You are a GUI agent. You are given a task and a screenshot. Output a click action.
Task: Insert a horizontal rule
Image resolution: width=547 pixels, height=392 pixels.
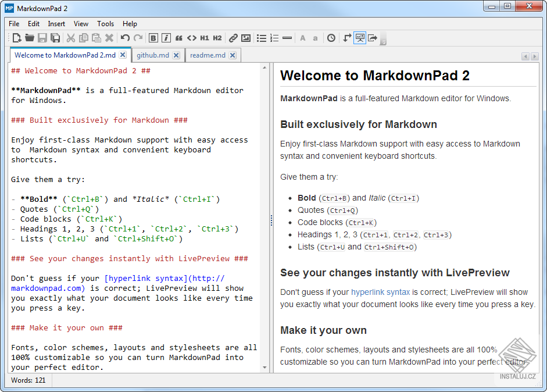[287, 38]
